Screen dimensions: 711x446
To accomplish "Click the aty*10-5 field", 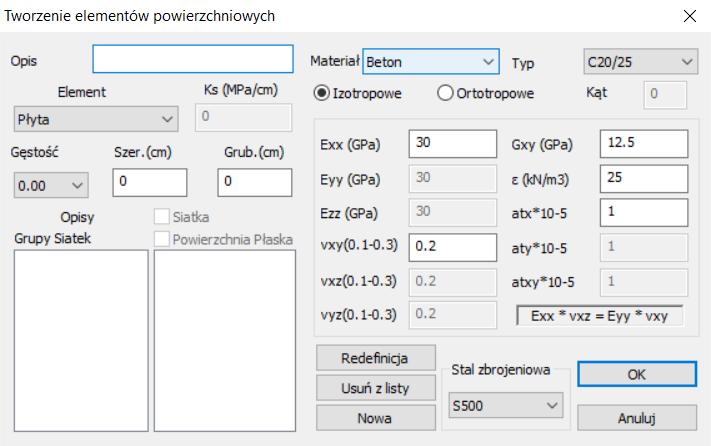I will click(x=644, y=247).
